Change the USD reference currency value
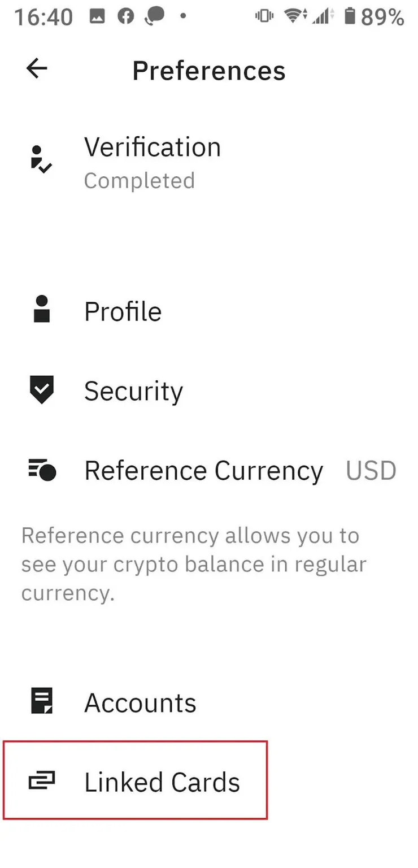The width and height of the screenshot is (418, 868). click(x=371, y=471)
